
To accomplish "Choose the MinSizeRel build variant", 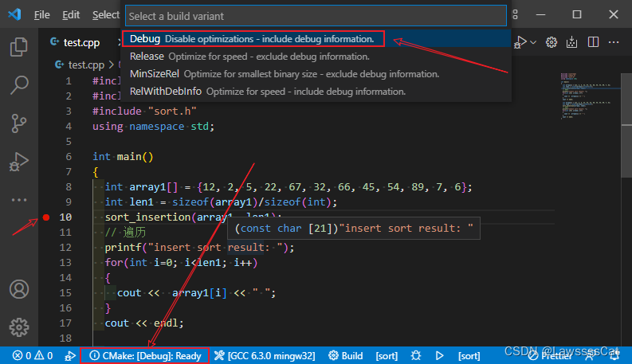I will coord(316,74).
